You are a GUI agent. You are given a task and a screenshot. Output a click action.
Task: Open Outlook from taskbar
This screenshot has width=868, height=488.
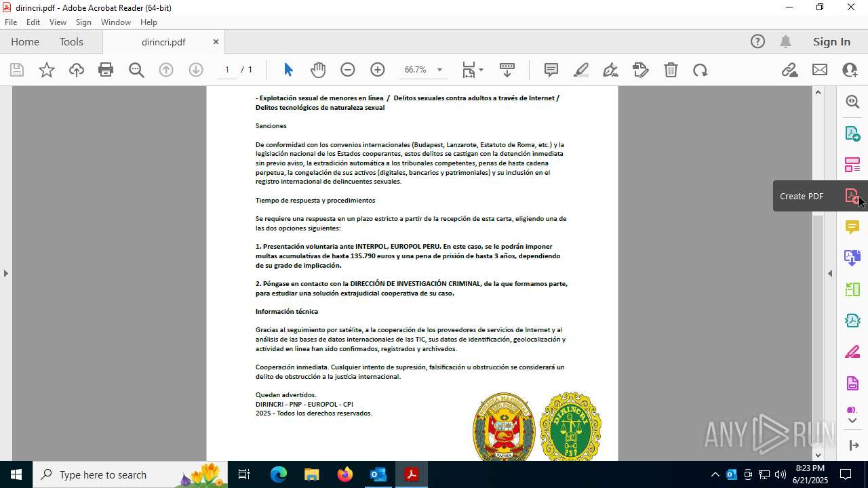pos(378,474)
